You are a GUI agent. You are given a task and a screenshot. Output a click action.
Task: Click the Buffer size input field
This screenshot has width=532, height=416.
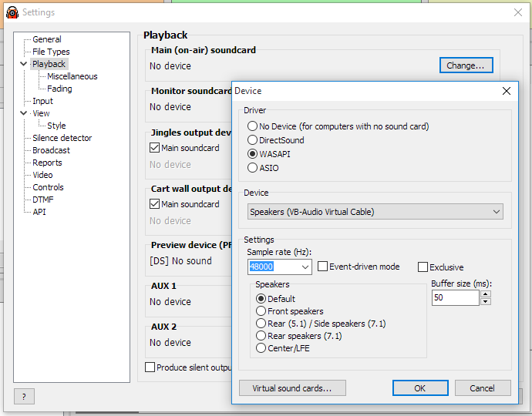click(x=456, y=297)
